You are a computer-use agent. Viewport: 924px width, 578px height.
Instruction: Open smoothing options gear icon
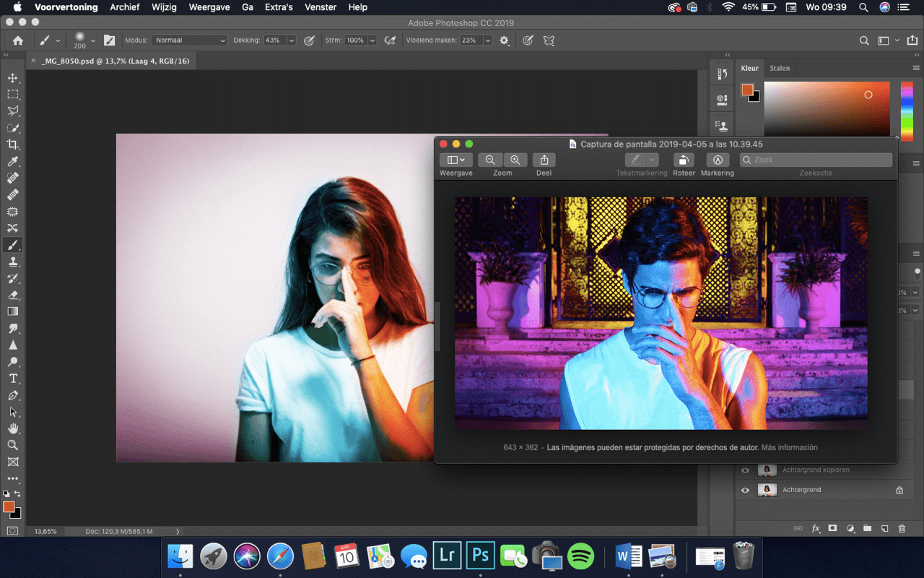[504, 40]
